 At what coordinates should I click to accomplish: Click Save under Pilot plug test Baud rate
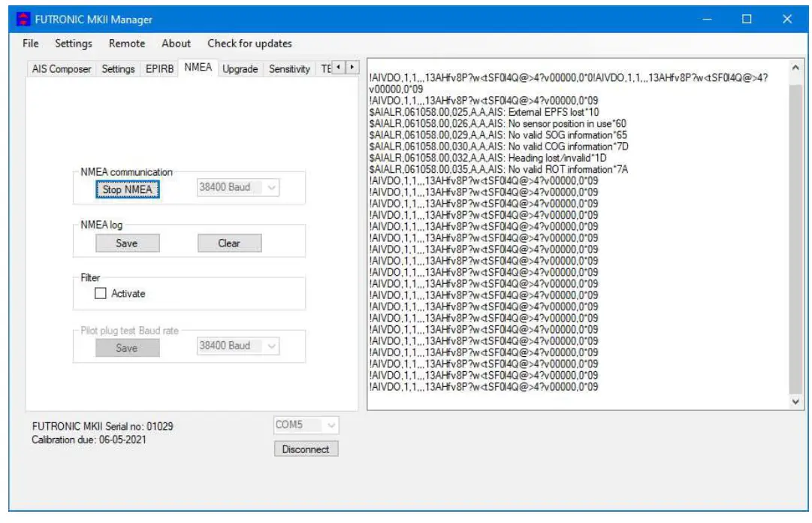(x=128, y=348)
